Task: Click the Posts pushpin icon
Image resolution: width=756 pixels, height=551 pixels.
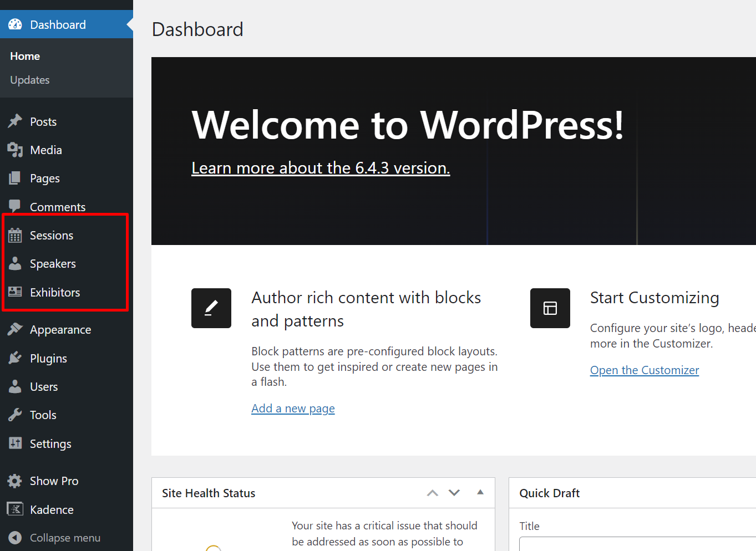Action: 15,121
